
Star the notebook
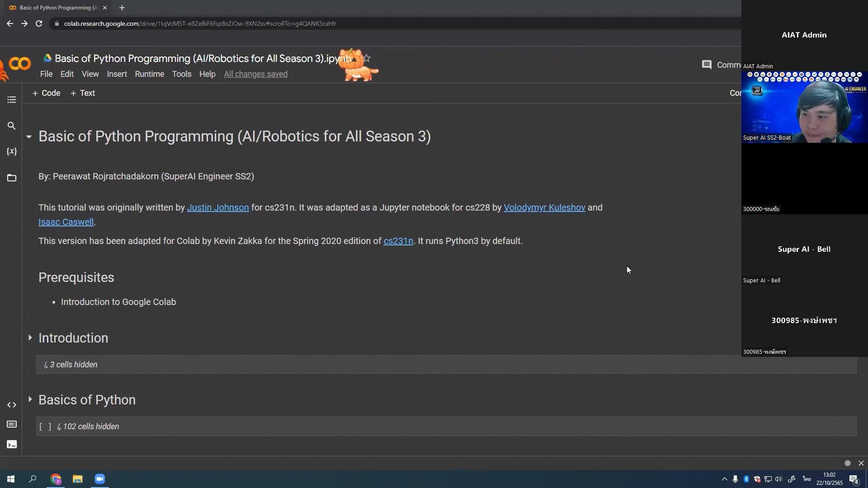(x=366, y=58)
